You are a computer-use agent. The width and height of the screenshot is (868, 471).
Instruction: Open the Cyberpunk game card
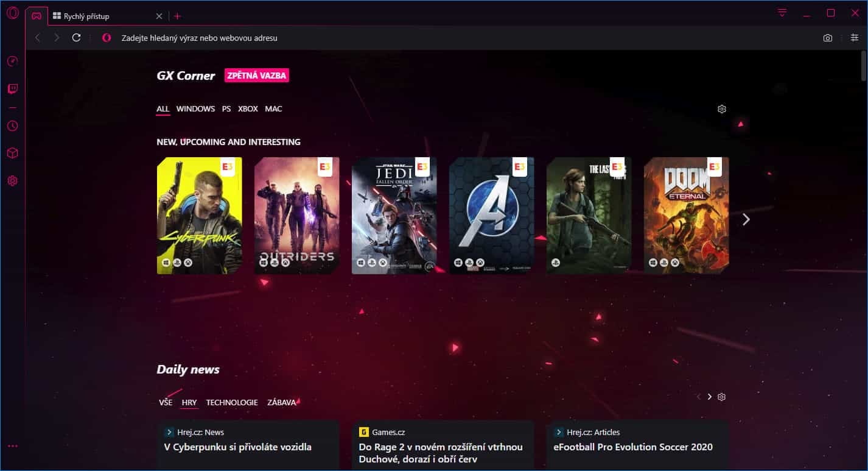coord(200,216)
